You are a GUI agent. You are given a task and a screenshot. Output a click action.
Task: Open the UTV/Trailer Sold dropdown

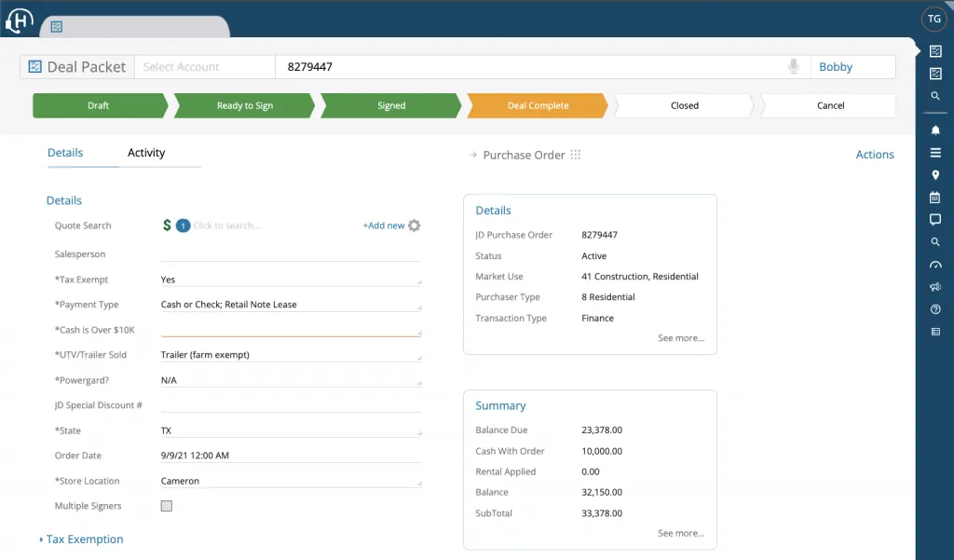click(x=291, y=355)
